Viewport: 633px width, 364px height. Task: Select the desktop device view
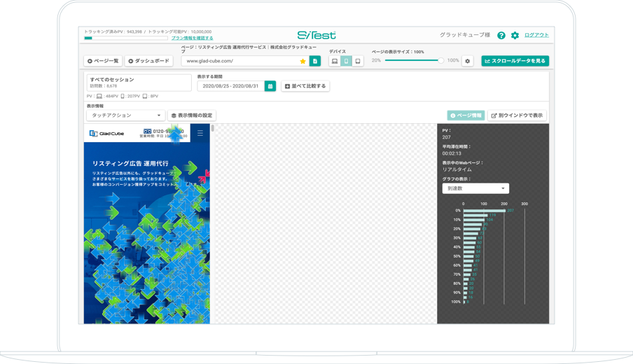click(335, 62)
